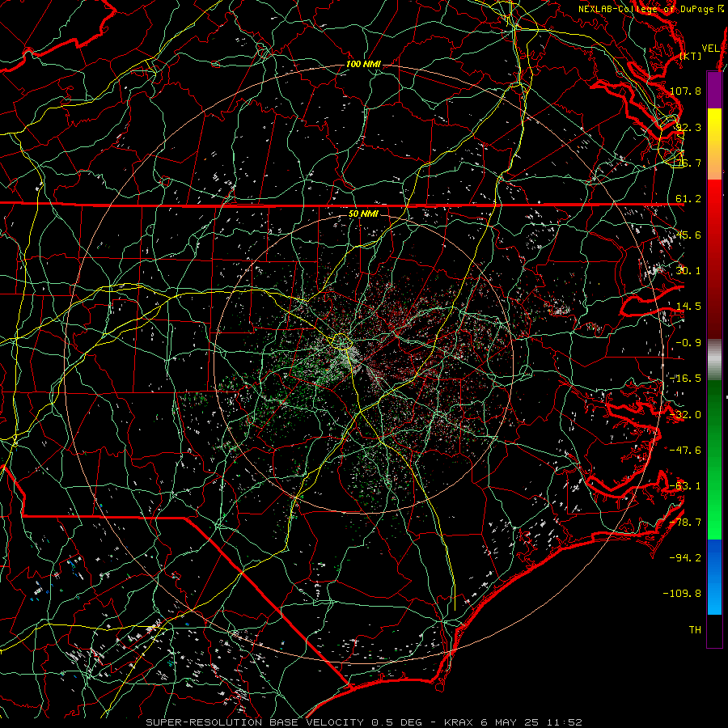Click the -32.0 velocity scale value

click(686, 415)
